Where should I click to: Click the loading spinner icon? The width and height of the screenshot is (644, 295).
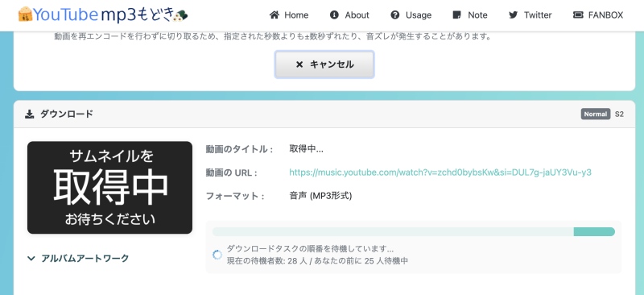pos(217,255)
